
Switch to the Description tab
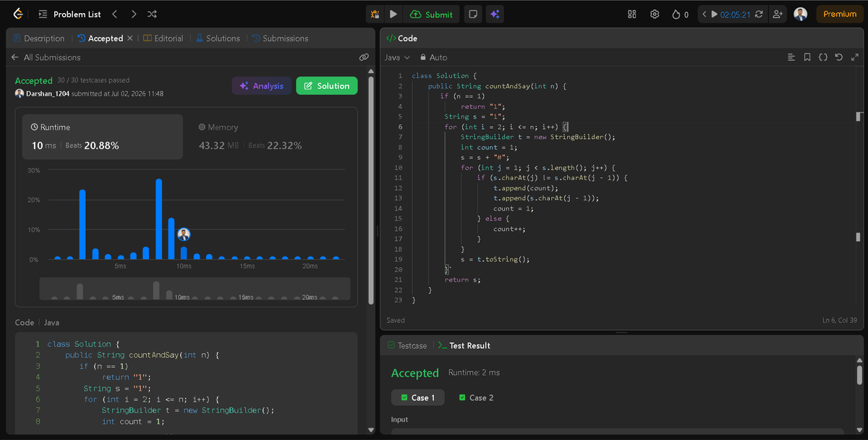click(38, 38)
